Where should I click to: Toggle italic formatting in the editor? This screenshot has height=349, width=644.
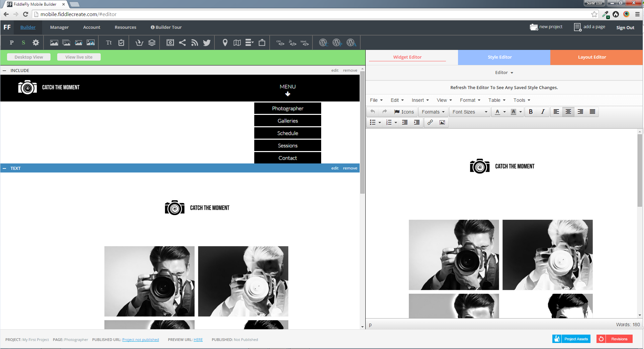pyautogui.click(x=543, y=112)
